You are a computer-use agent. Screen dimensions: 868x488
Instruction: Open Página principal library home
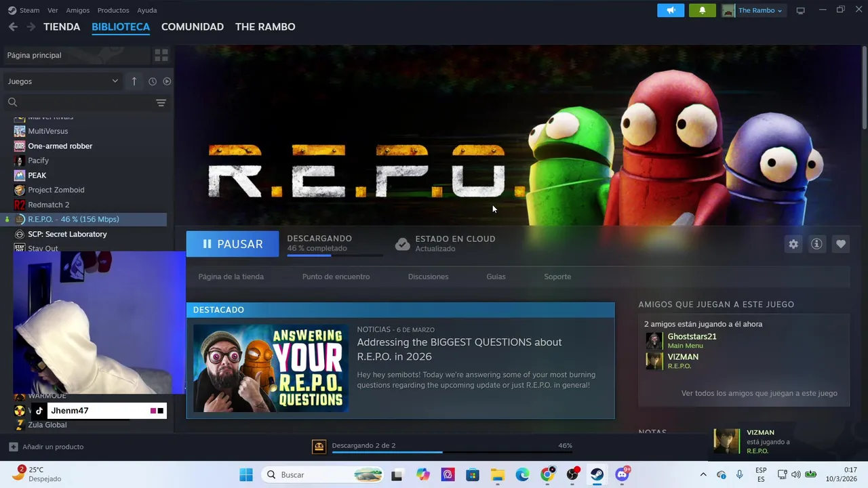point(76,55)
